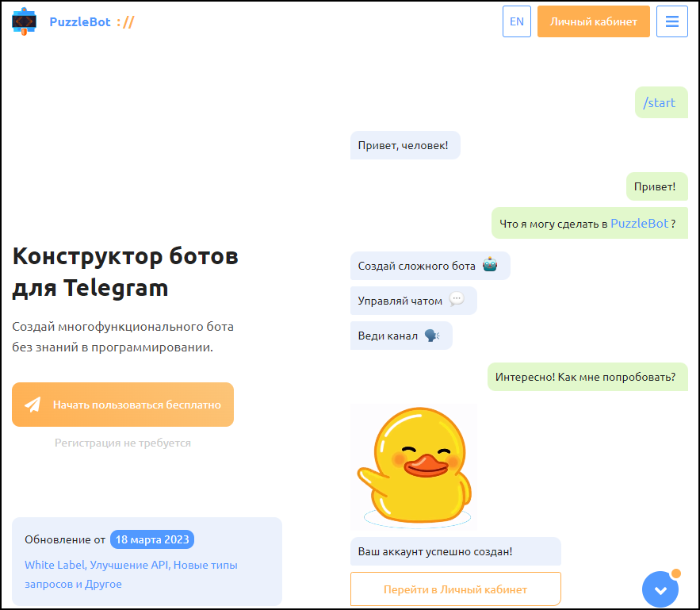Click the yellow duck sticker
700x610 pixels.
click(x=415, y=466)
